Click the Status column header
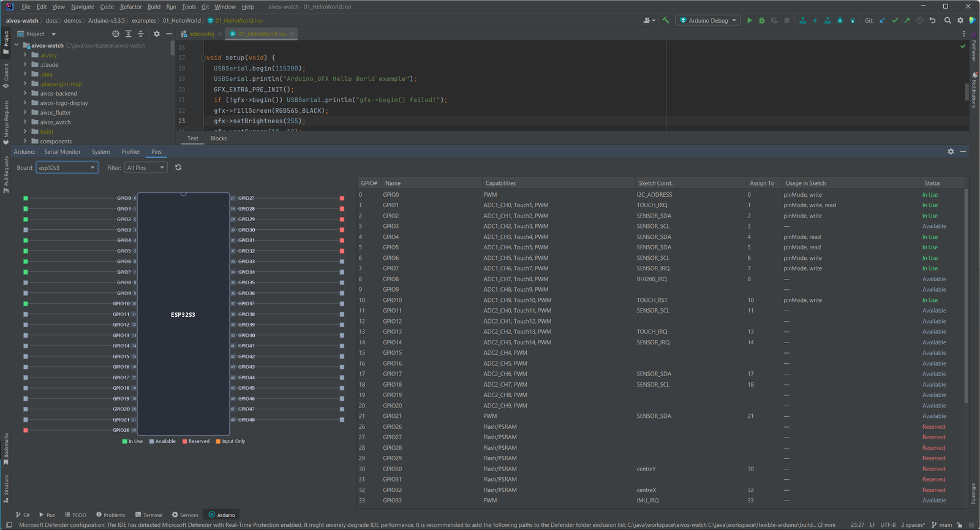 click(x=932, y=183)
